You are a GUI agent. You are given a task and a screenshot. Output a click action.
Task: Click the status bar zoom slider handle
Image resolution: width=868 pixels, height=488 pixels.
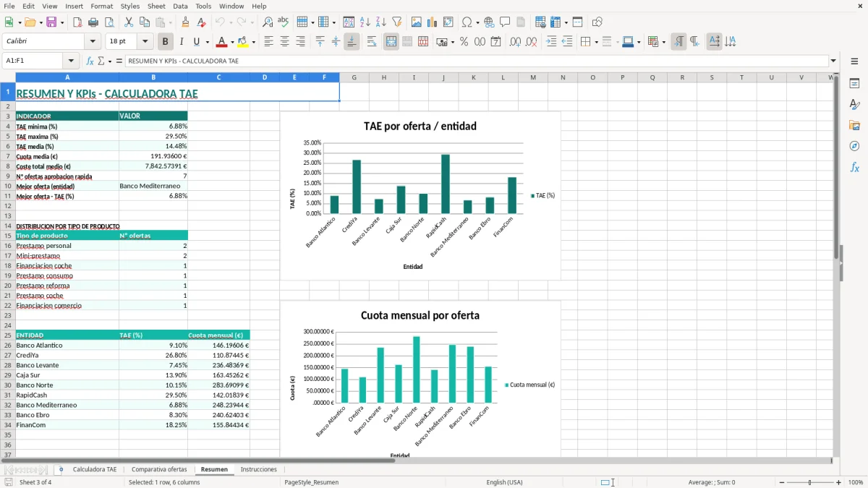click(x=809, y=482)
